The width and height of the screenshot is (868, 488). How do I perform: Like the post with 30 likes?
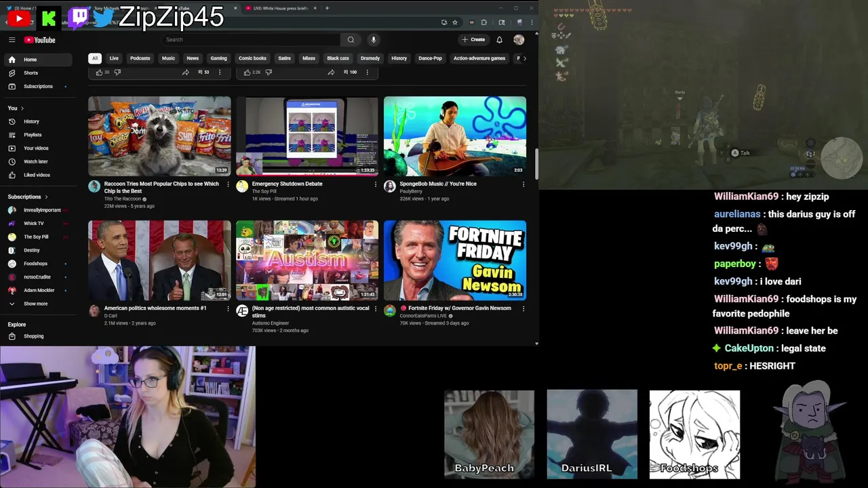coord(99,72)
